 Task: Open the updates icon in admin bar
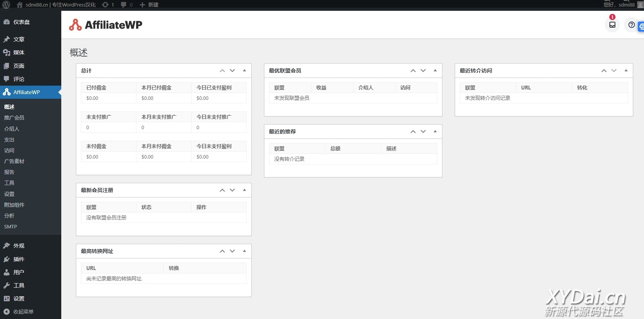click(108, 5)
